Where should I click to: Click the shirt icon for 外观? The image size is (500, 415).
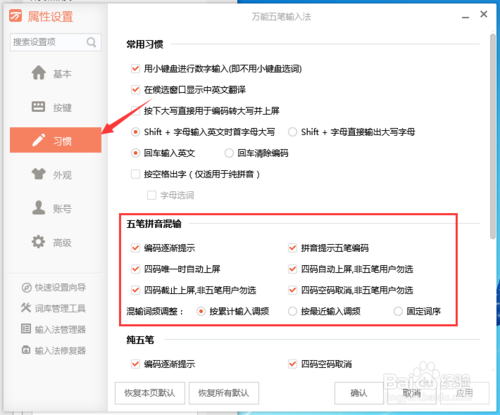tap(39, 174)
